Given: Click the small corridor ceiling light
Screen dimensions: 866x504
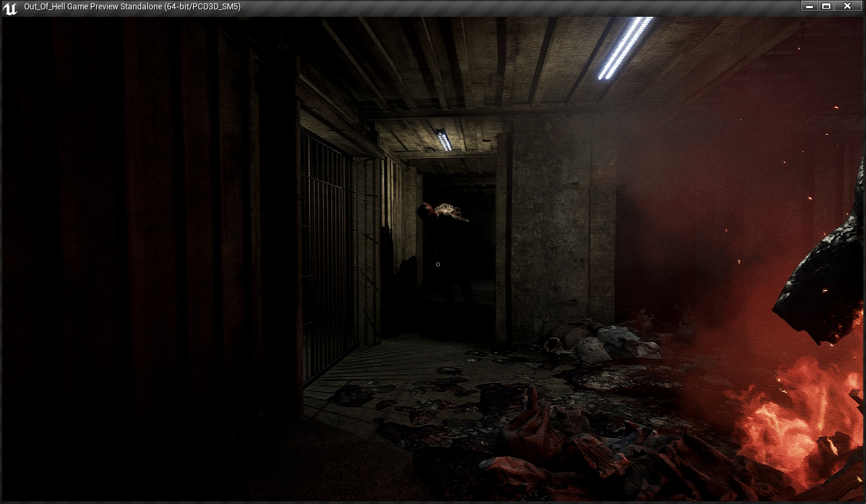Looking at the screenshot, I should pos(444,141).
